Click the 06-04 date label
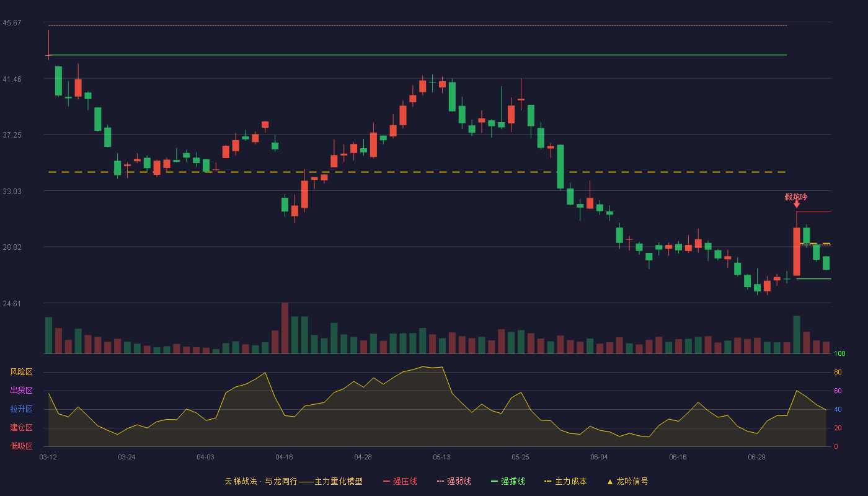868x496 pixels. tap(599, 457)
